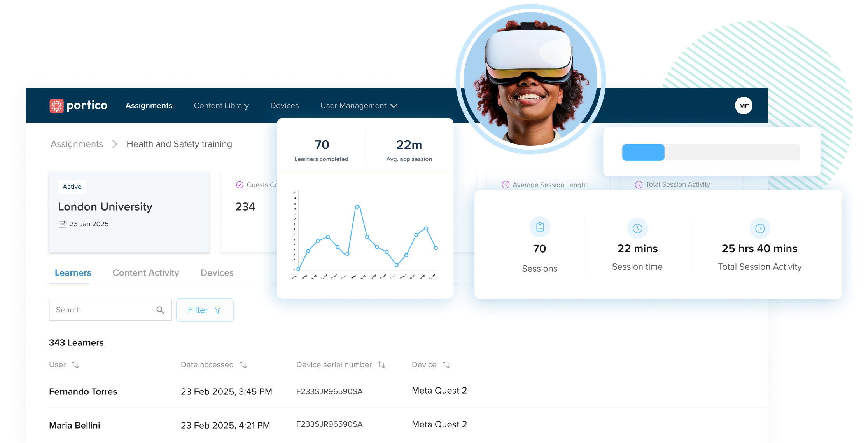Viewport: 868px width, 443px height.
Task: Click the blue progress bar
Action: click(643, 152)
